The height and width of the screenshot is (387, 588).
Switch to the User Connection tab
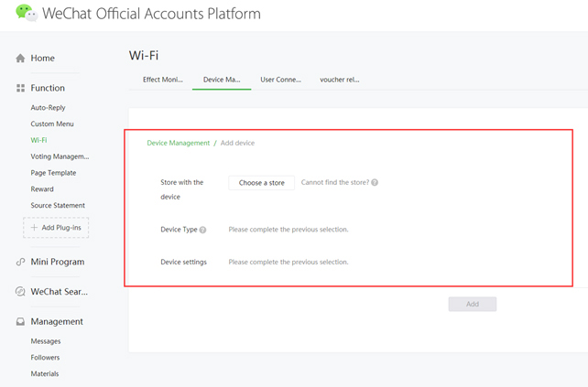[x=280, y=80]
